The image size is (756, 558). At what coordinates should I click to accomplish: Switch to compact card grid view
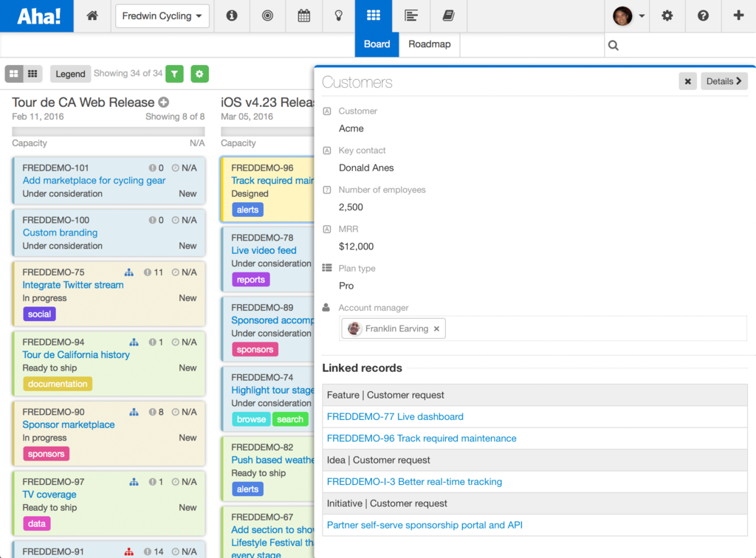click(x=32, y=74)
